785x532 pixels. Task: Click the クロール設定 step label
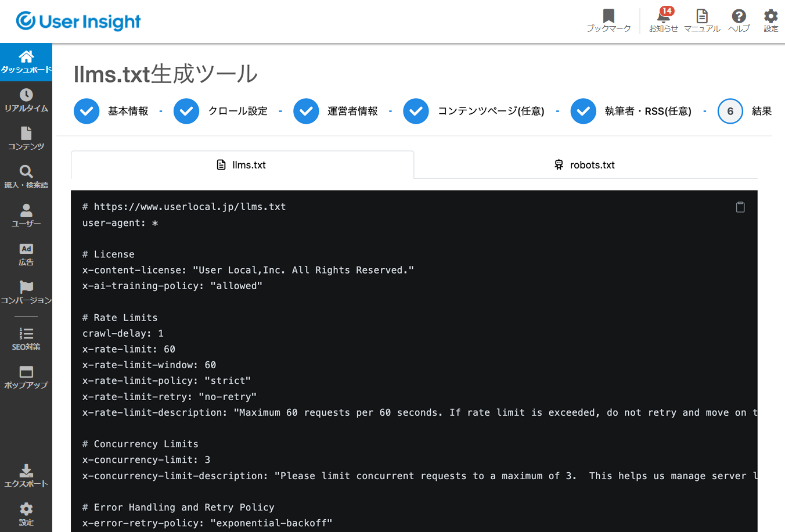(238, 111)
